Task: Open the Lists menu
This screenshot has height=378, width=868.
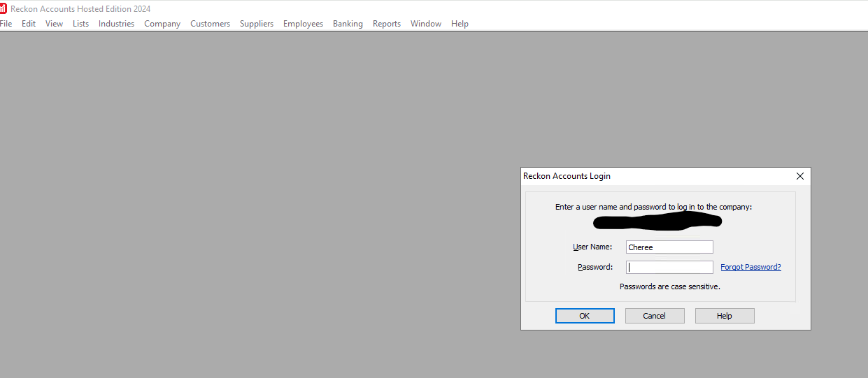Action: 81,24
